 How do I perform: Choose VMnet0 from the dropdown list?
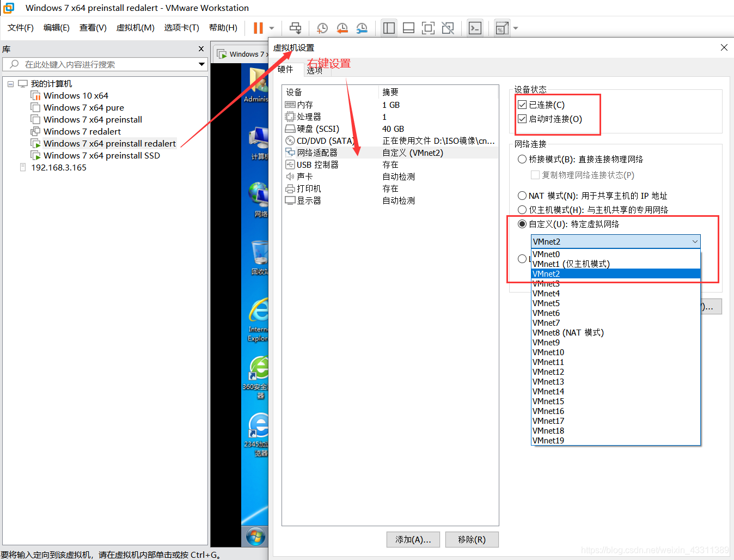(x=616, y=254)
